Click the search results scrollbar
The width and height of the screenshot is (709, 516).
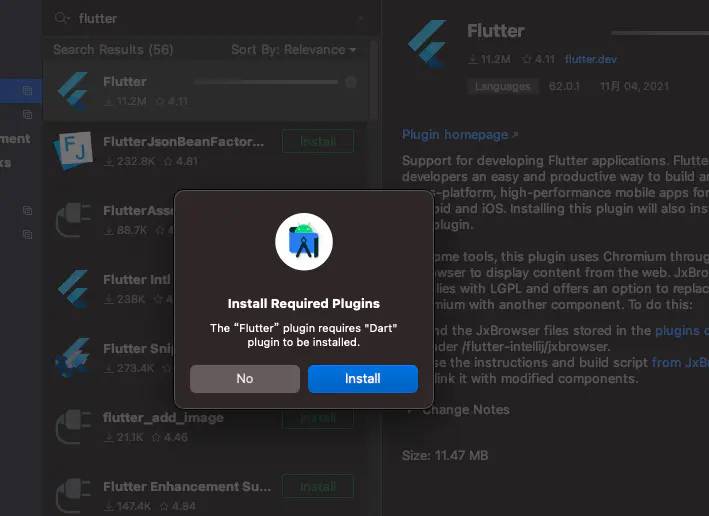pyautogui.click(x=373, y=79)
